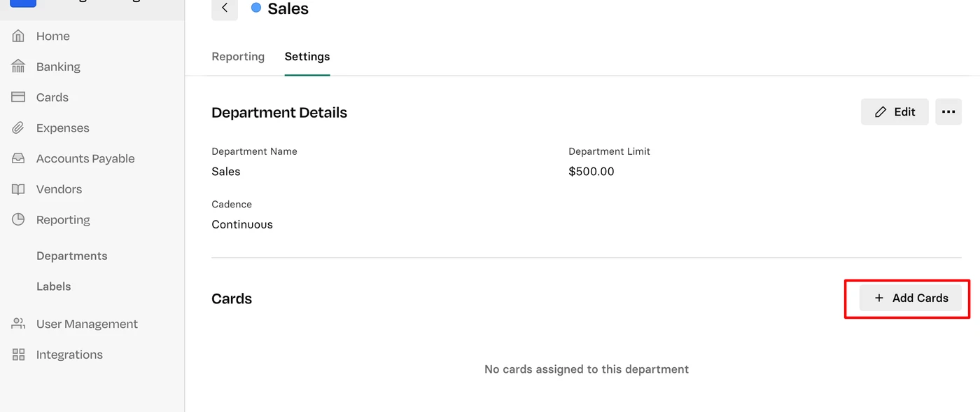Click the $500.00 department limit value

click(591, 172)
